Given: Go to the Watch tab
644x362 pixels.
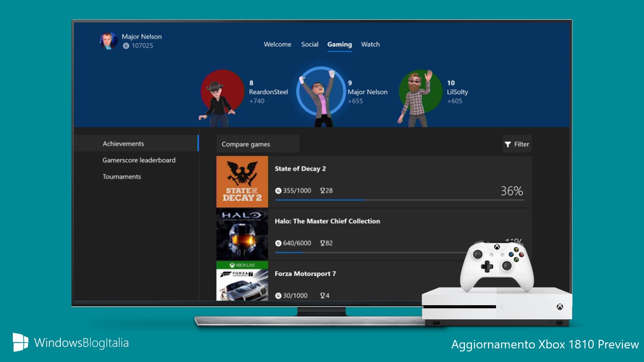Looking at the screenshot, I should click(x=370, y=44).
